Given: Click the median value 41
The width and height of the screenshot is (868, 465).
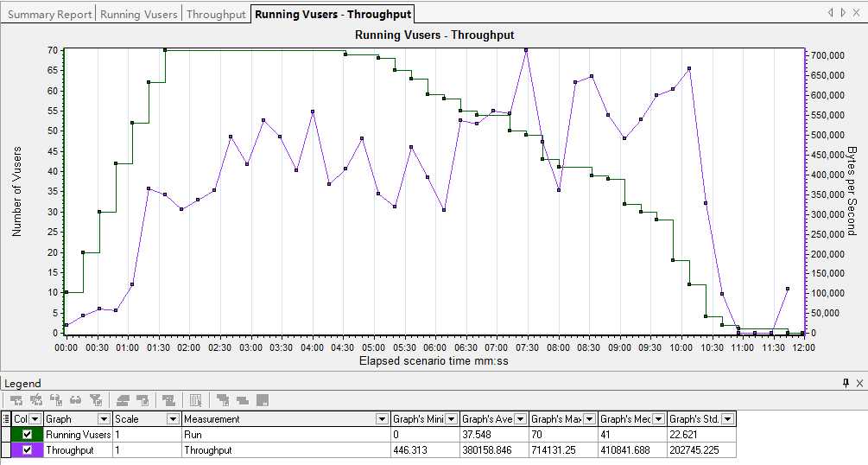Looking at the screenshot, I should [x=606, y=435].
